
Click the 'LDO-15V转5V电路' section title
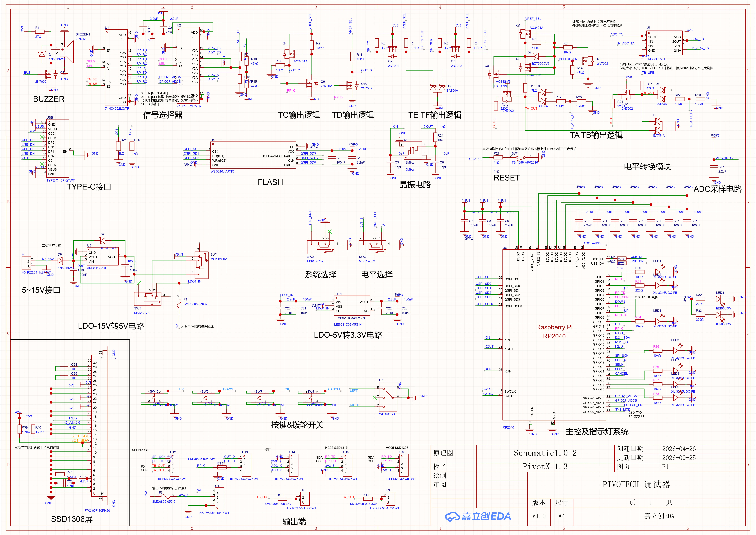[x=111, y=326]
